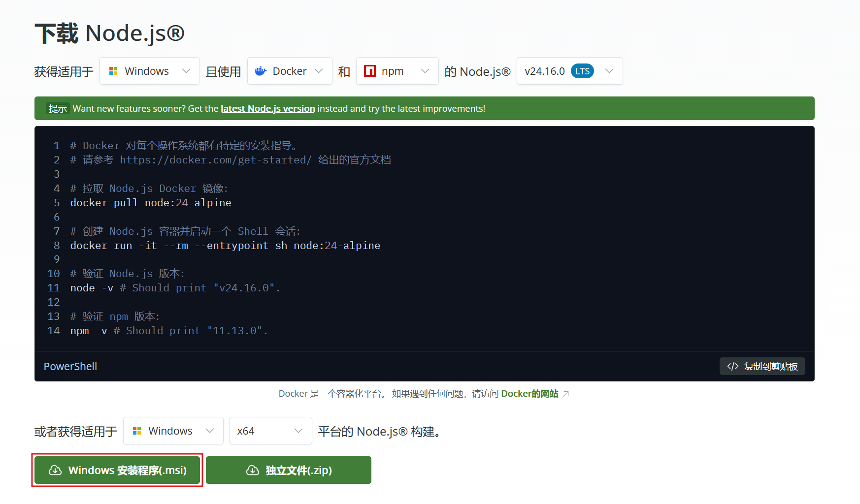Follow the latest Node.js version link
Viewport: 860px width, 504px height.
pyautogui.click(x=267, y=108)
